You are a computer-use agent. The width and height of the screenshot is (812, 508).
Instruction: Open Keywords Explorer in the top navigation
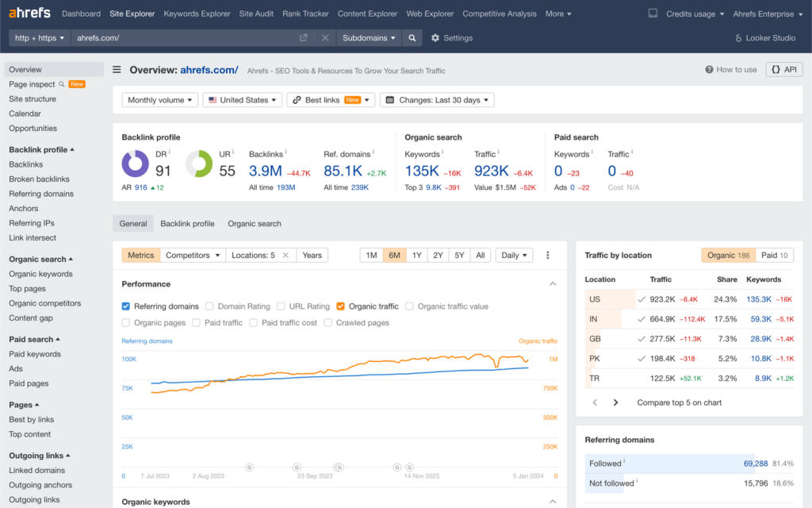coord(197,13)
